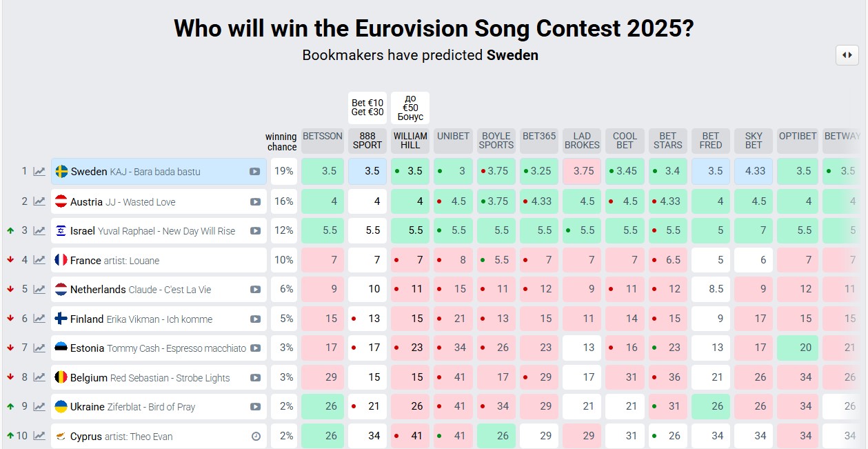Click the Ukraine flag icon
Image resolution: width=868 pixels, height=449 pixels.
pyautogui.click(x=61, y=407)
